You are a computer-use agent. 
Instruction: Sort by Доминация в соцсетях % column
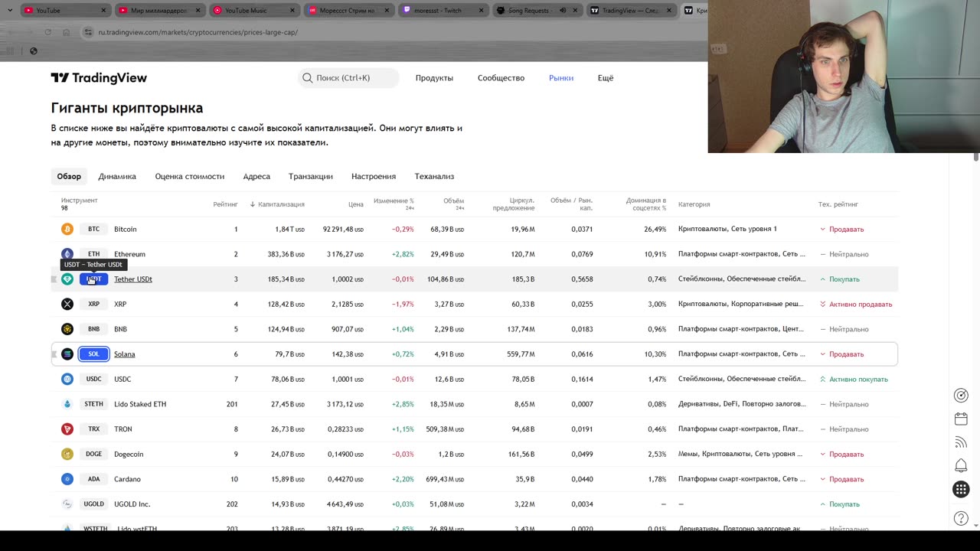pos(645,204)
